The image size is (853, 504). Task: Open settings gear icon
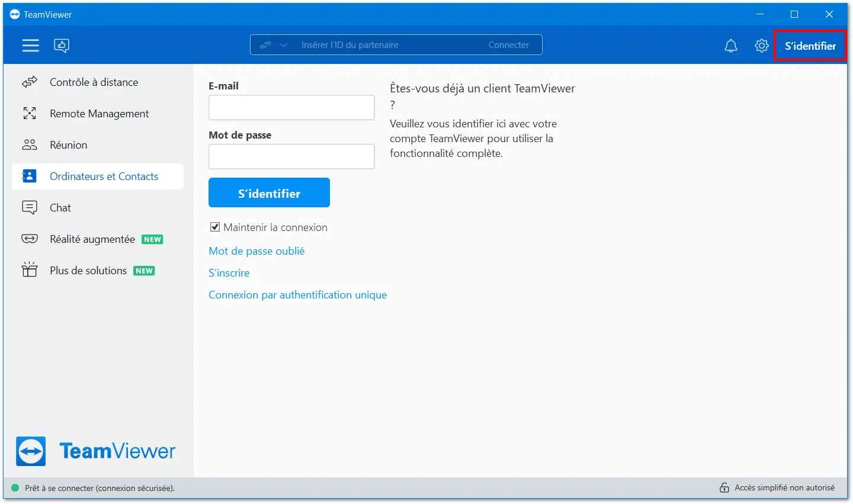(762, 46)
